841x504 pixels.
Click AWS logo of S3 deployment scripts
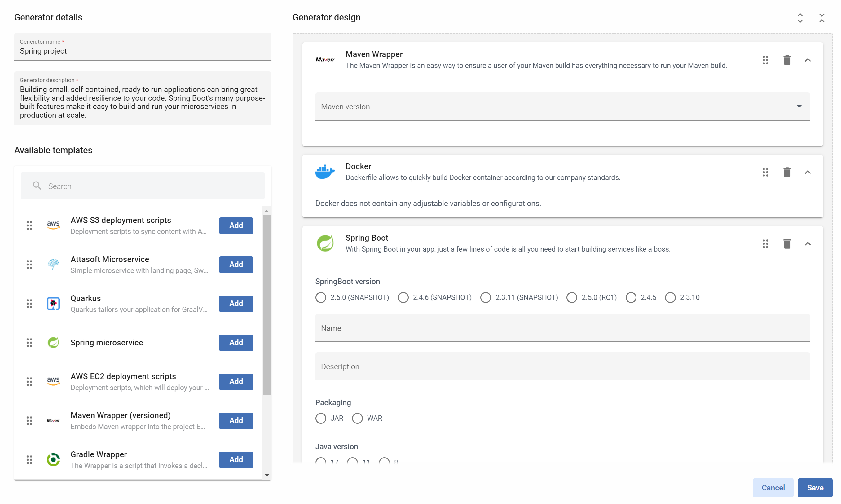click(x=53, y=225)
